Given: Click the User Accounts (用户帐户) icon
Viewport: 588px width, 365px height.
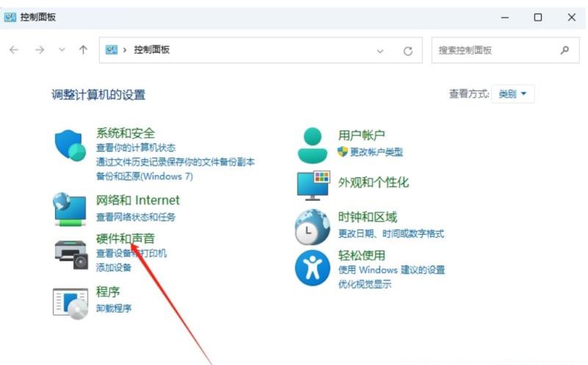Looking at the screenshot, I should tap(313, 144).
